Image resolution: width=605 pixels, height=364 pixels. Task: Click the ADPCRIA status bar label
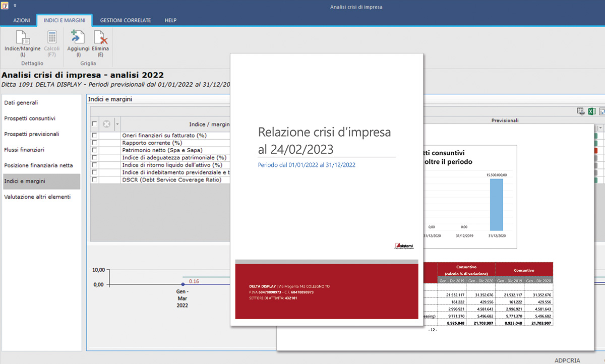coord(568,360)
